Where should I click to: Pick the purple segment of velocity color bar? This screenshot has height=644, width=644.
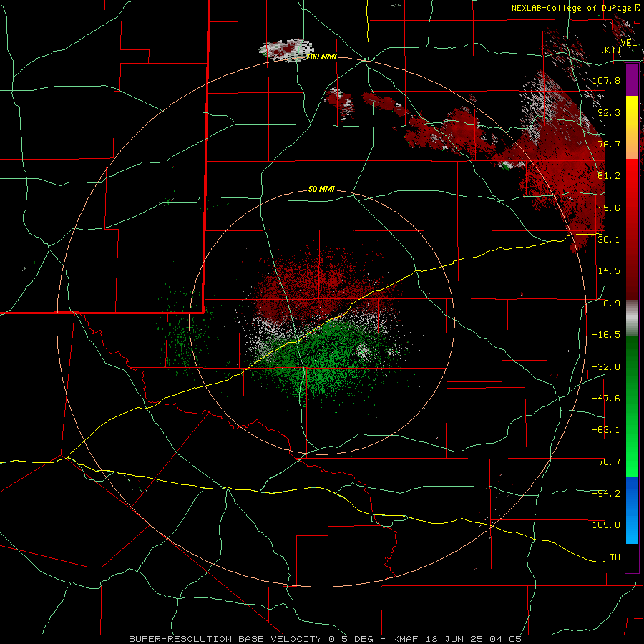coord(632,79)
